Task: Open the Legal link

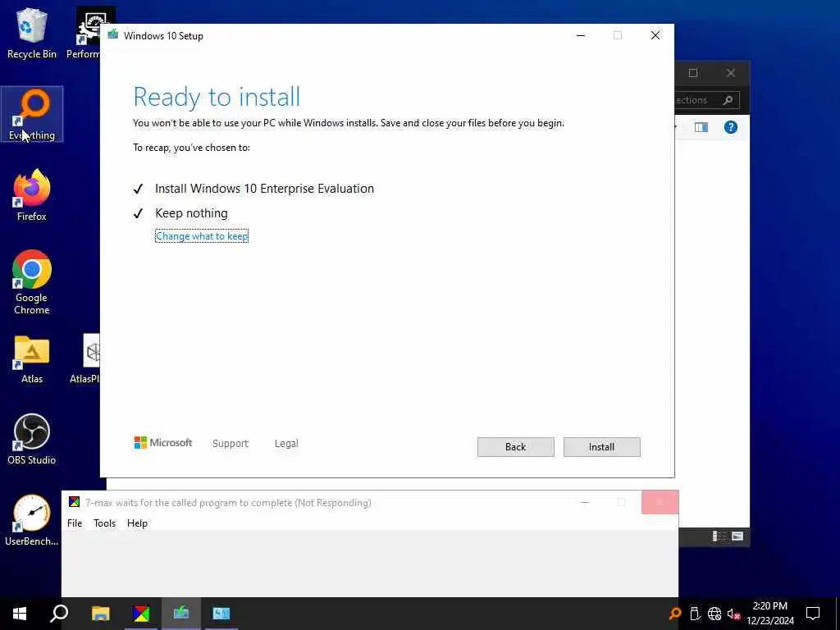Action: (x=286, y=444)
